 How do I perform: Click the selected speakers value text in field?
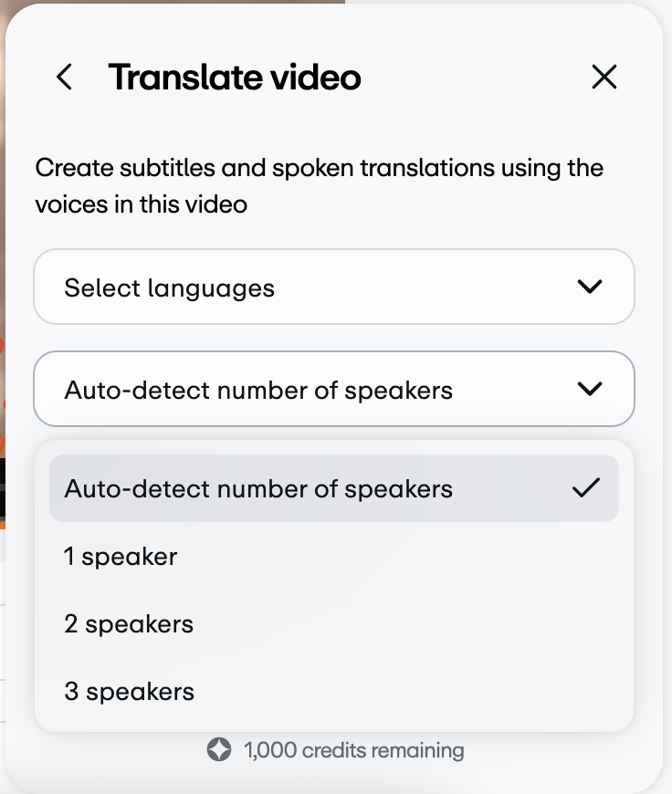coord(258,391)
